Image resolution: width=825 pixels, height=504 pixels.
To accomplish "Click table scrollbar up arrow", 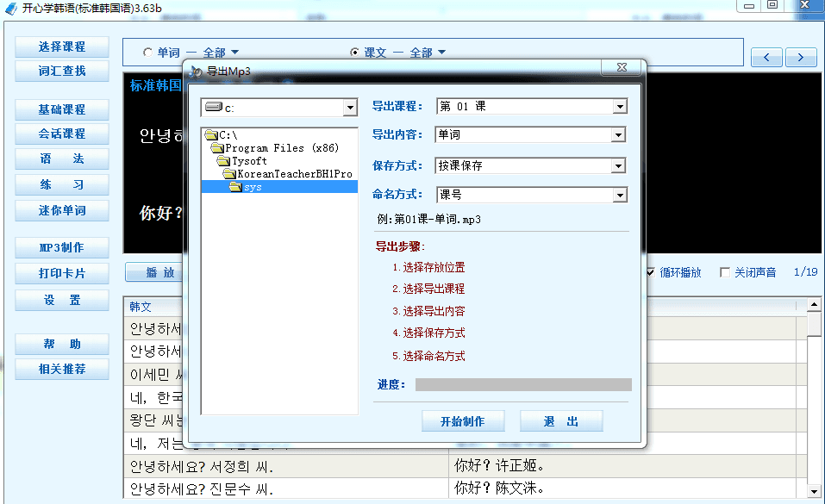I will 815,305.
